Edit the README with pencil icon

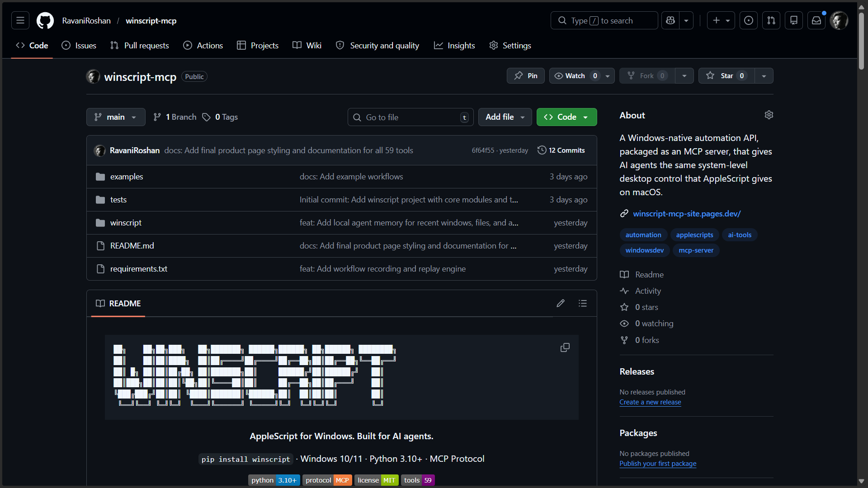561,303
